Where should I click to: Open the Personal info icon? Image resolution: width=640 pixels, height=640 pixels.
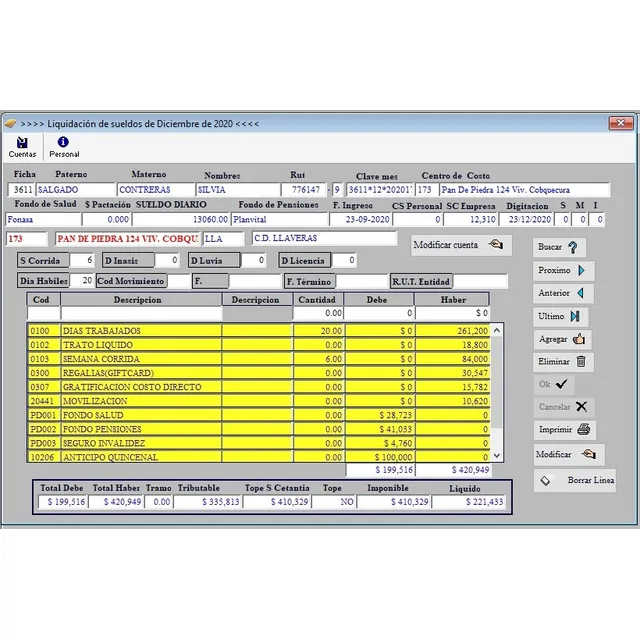(64, 147)
